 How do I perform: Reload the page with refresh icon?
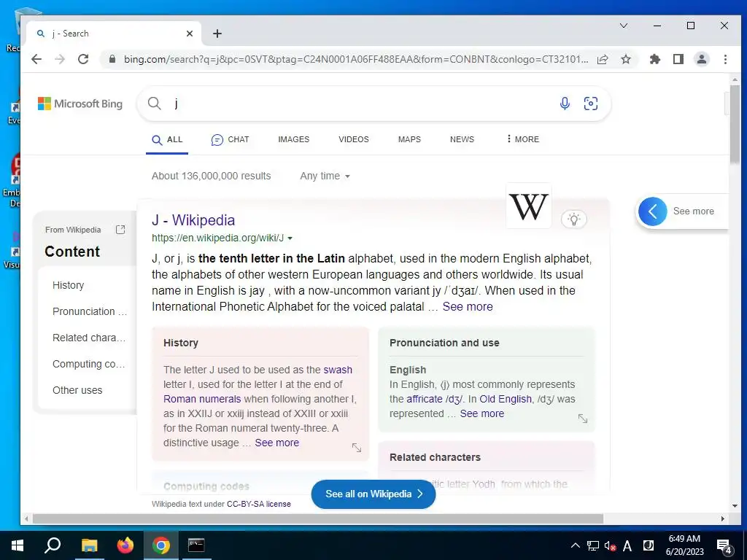coord(83,59)
